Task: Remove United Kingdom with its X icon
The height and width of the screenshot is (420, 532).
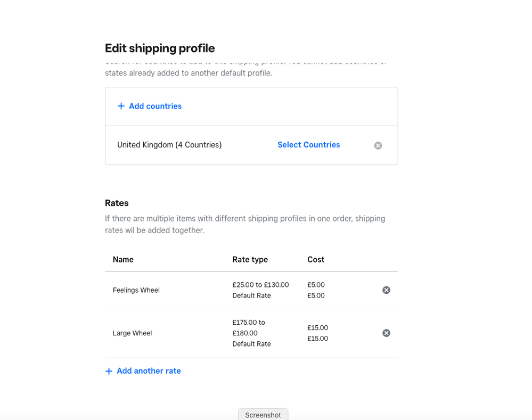Action: coord(378,145)
